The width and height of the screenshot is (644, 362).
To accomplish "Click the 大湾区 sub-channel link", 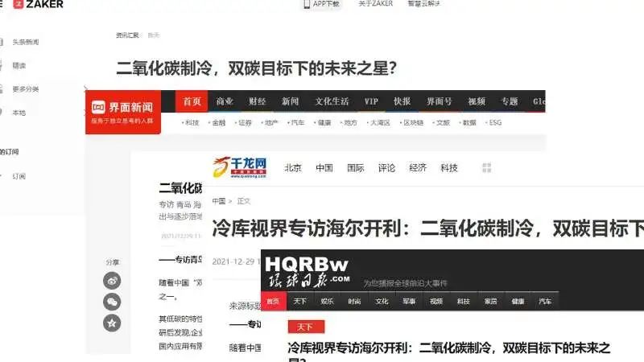I will coord(379,123).
